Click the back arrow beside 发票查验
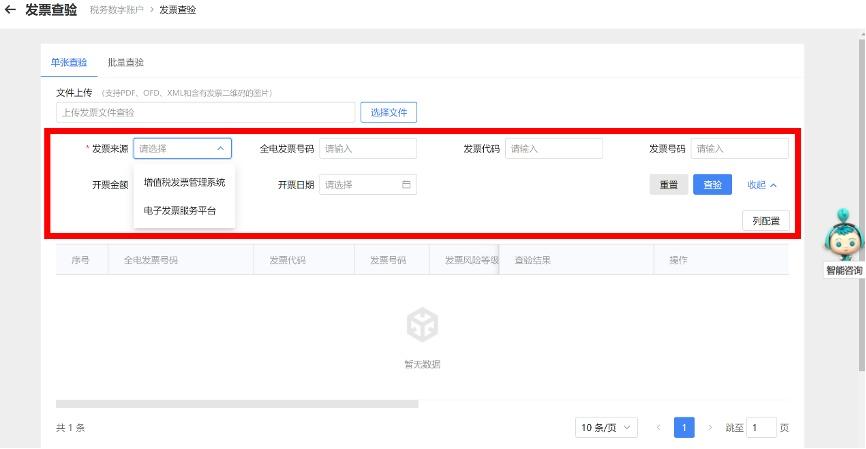The height and width of the screenshot is (449, 866). (10, 10)
